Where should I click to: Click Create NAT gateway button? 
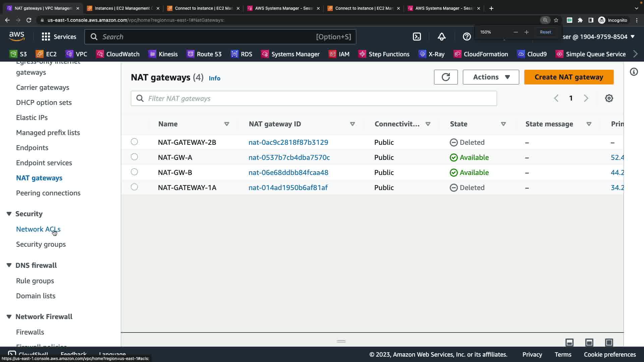click(569, 77)
